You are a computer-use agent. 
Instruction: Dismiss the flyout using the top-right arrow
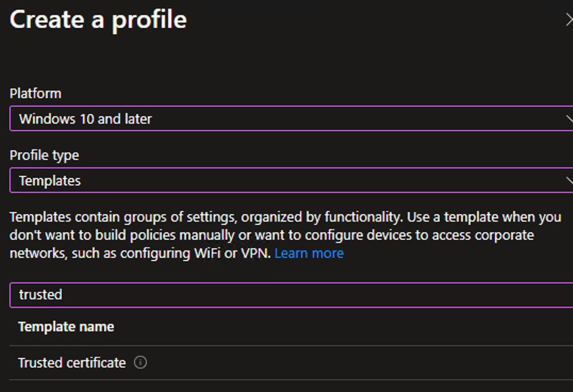tap(570, 19)
